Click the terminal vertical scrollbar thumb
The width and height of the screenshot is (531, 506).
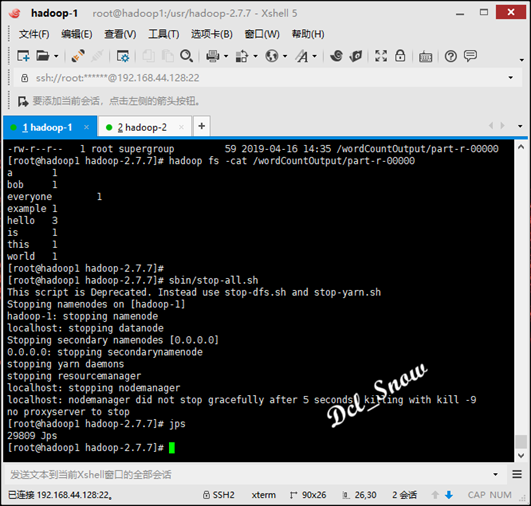pos(521,442)
